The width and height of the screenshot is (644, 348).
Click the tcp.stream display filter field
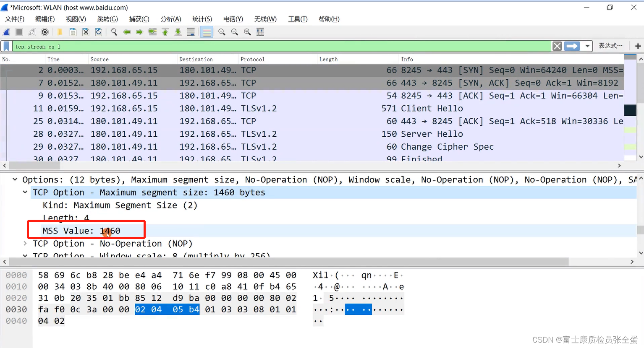point(281,46)
